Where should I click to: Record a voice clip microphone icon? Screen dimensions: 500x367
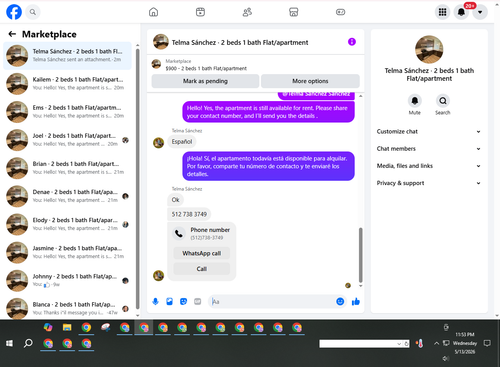click(x=155, y=302)
